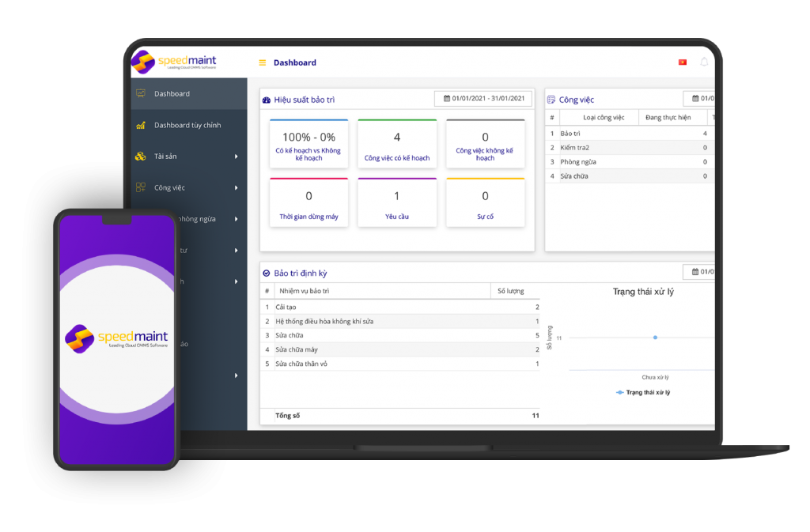Open the 01/01/2021 - 31/01/2021 date range picker
The height and width of the screenshot is (532, 810).
(483, 99)
